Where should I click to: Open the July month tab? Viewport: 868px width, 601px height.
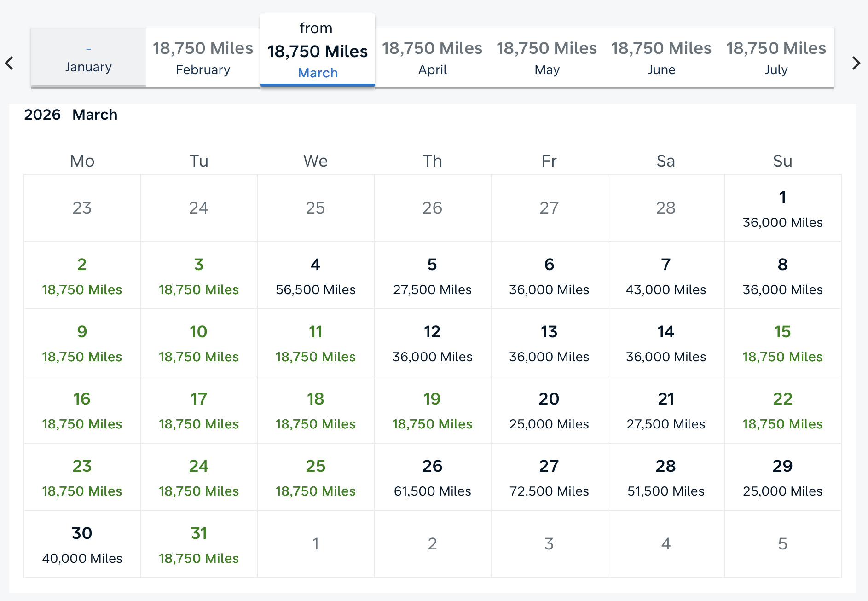pos(776,58)
